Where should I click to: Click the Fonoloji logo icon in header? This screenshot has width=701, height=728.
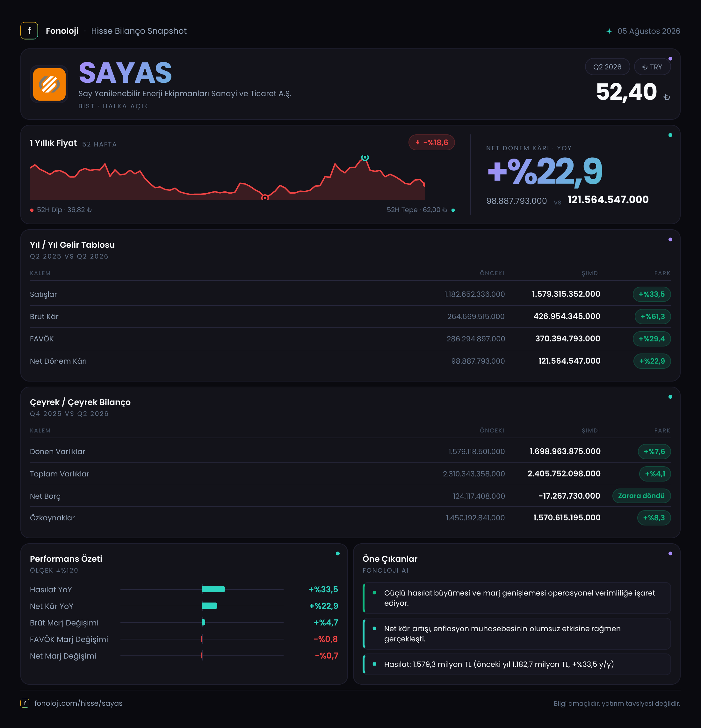[x=29, y=31]
